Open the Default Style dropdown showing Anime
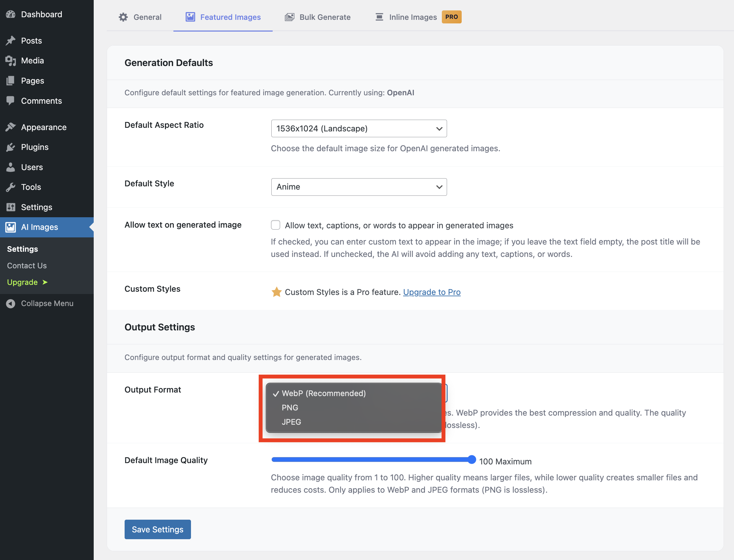Screen dimensions: 734x560 [359, 187]
